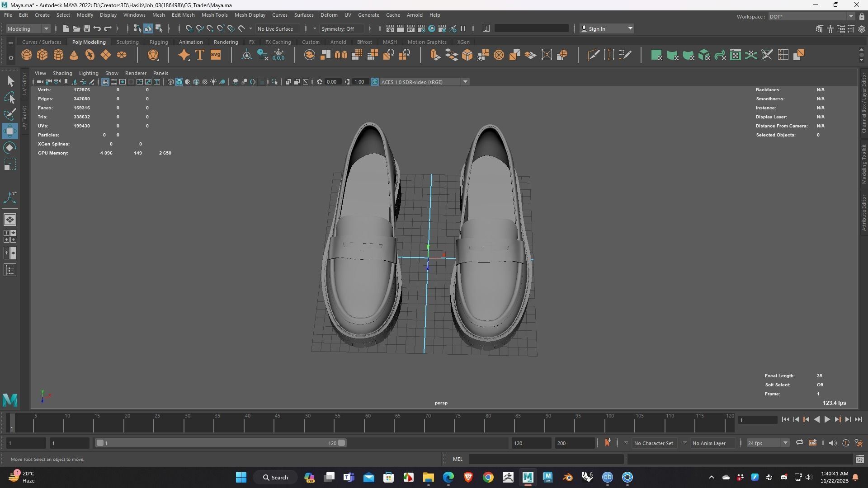Click the SVG import shelf icon
868x488 pixels.
coord(216,55)
